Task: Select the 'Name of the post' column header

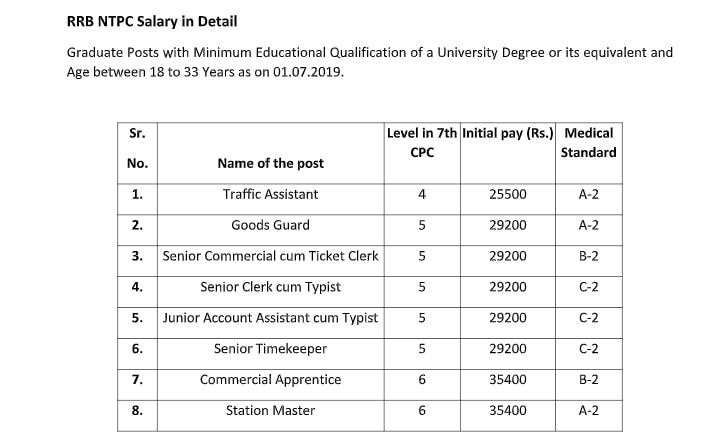Action: coord(270,163)
